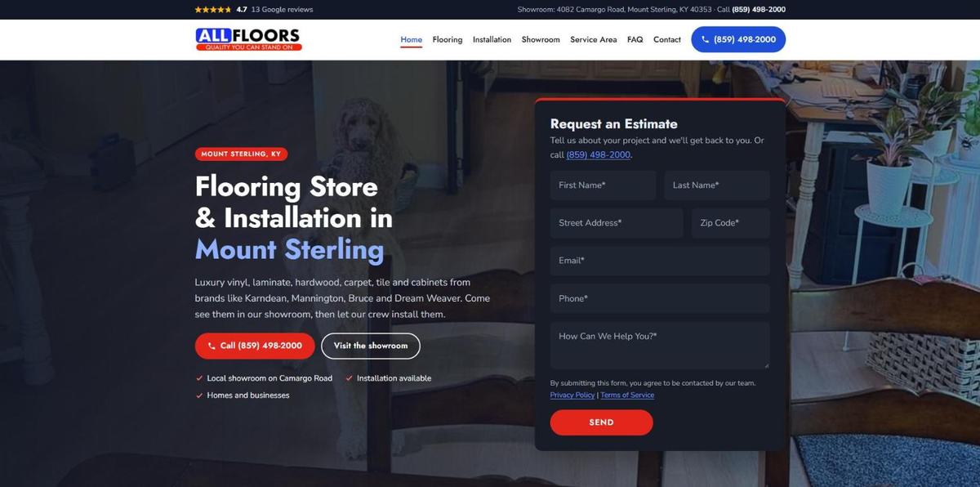Click the MOUNT STERLING, KY badge
This screenshot has height=487, width=980.
pyautogui.click(x=241, y=154)
